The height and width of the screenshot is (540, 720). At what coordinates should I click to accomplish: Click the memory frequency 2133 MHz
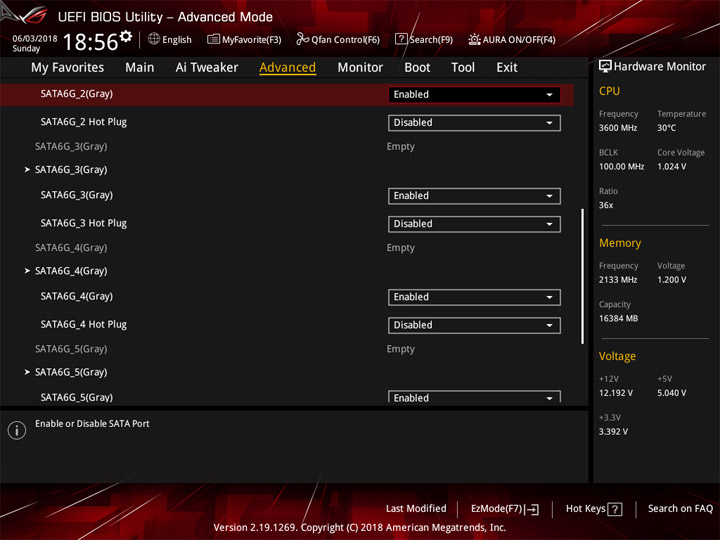pos(618,280)
